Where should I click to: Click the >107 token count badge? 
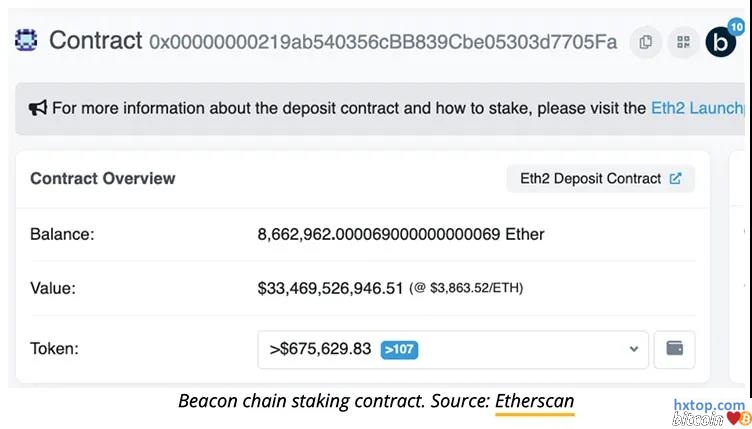pos(399,349)
